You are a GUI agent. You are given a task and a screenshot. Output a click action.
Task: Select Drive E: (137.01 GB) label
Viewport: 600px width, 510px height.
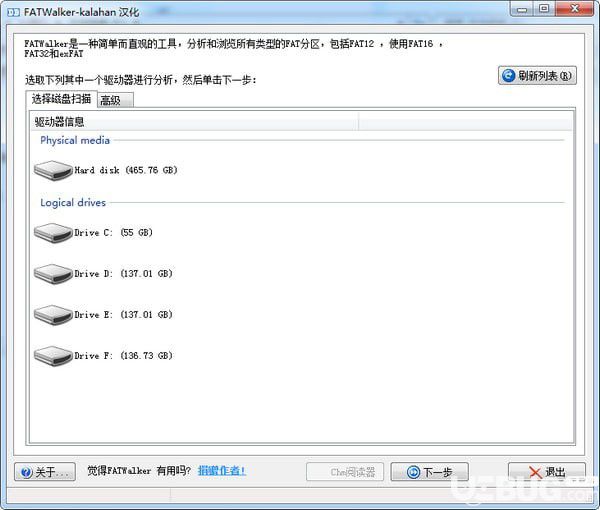click(x=123, y=314)
